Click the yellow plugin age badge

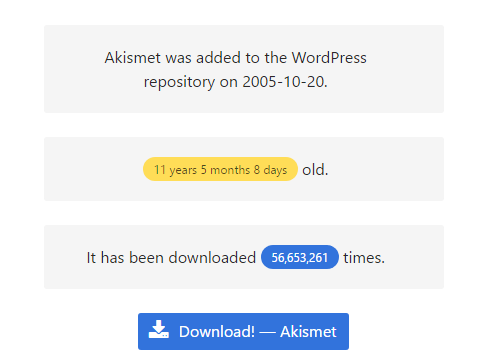[220, 169]
